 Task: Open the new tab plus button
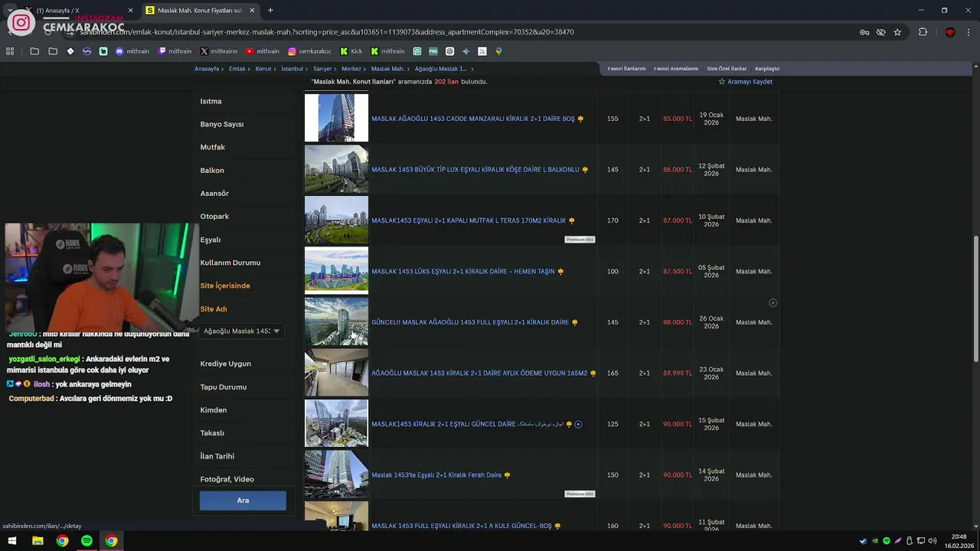[270, 11]
